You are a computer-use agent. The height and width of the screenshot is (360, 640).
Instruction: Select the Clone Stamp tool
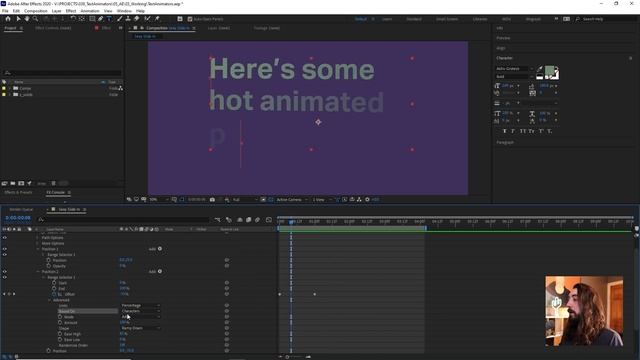[x=128, y=19]
